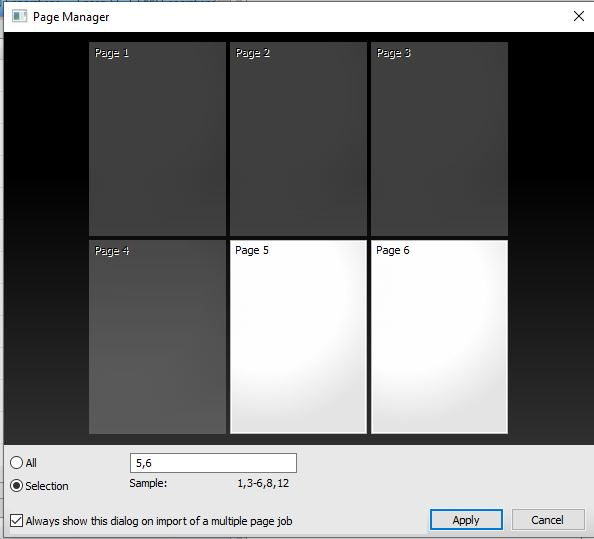The width and height of the screenshot is (594, 539).
Task: Click the sample text 1,3-6,8,12
Action: click(x=263, y=483)
